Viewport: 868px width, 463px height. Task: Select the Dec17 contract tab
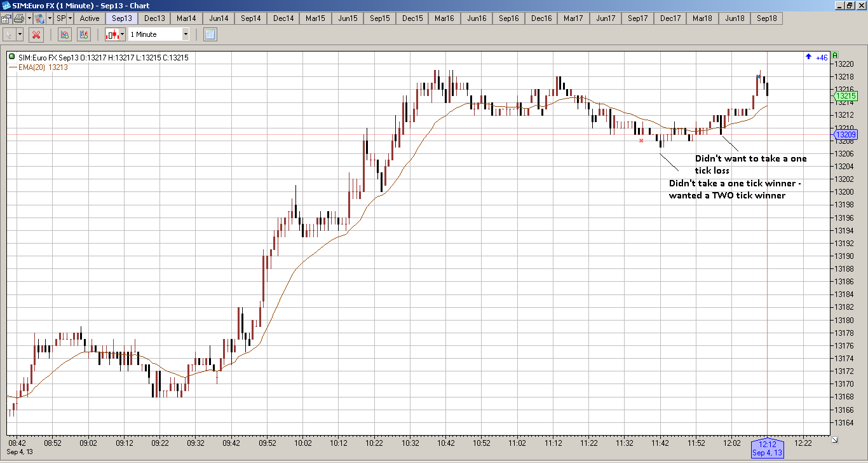(x=670, y=18)
